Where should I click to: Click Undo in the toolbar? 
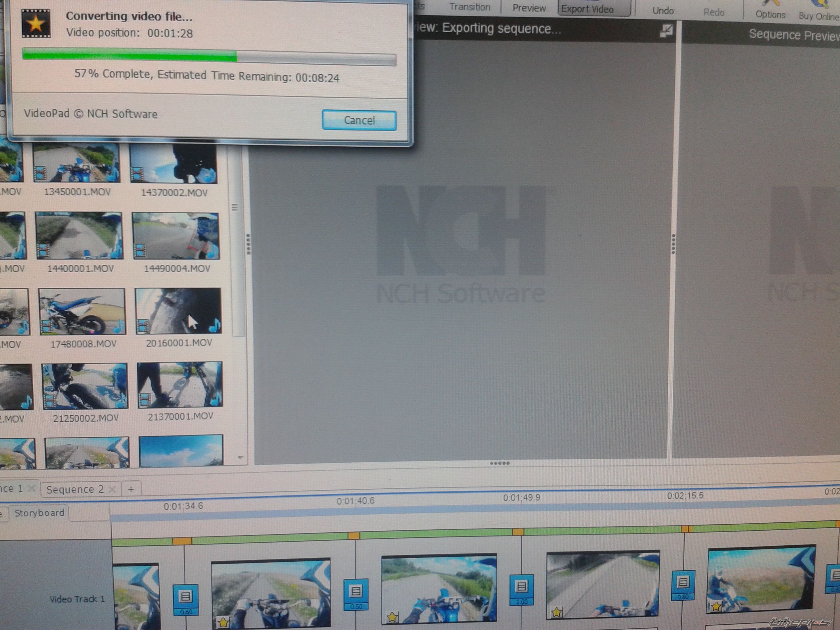[x=663, y=10]
